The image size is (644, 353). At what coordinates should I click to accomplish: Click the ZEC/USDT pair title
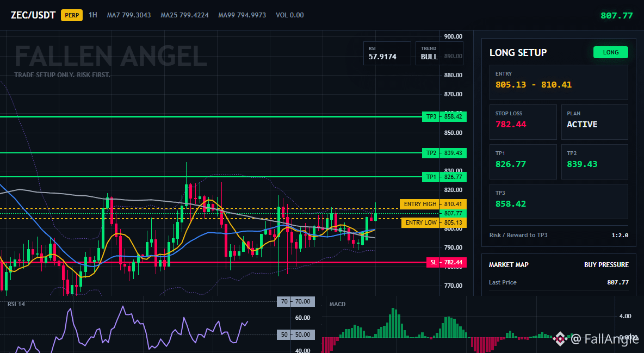click(33, 15)
